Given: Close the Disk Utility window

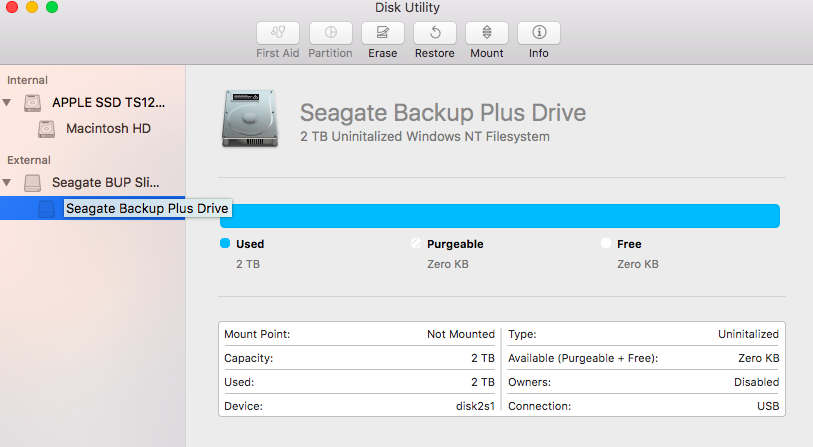Looking at the screenshot, I should tap(11, 7).
